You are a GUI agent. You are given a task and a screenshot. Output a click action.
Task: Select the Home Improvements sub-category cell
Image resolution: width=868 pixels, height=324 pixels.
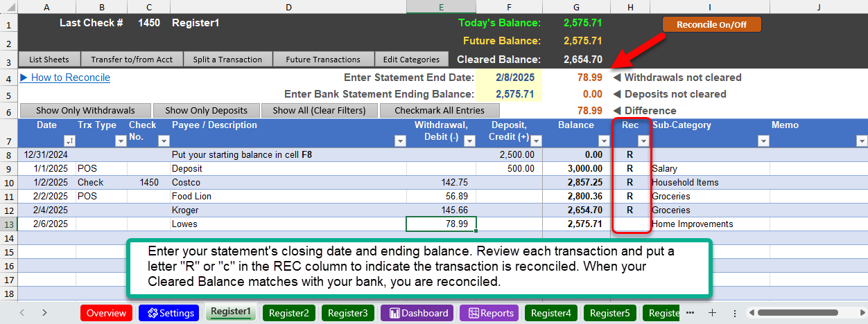click(x=710, y=224)
